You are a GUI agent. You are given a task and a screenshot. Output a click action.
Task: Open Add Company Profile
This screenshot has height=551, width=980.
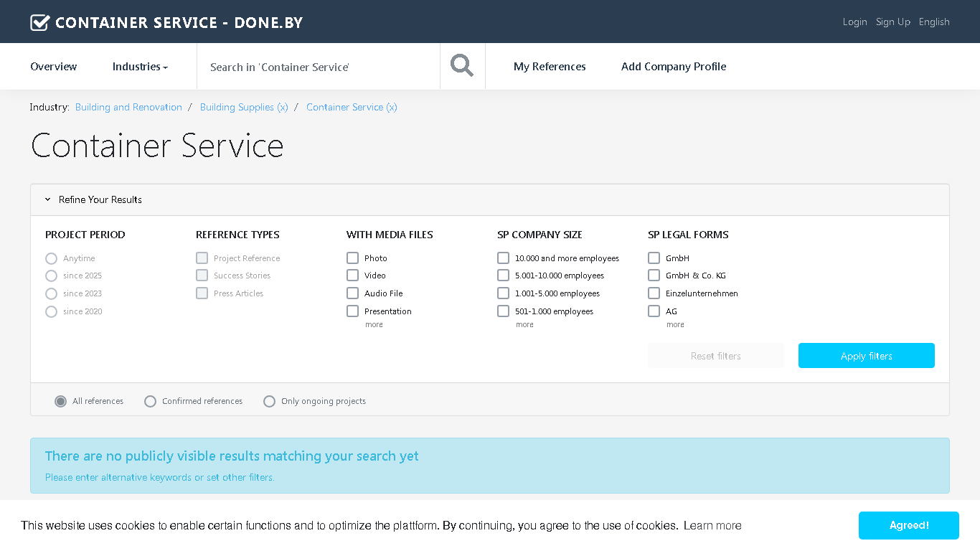[674, 67]
